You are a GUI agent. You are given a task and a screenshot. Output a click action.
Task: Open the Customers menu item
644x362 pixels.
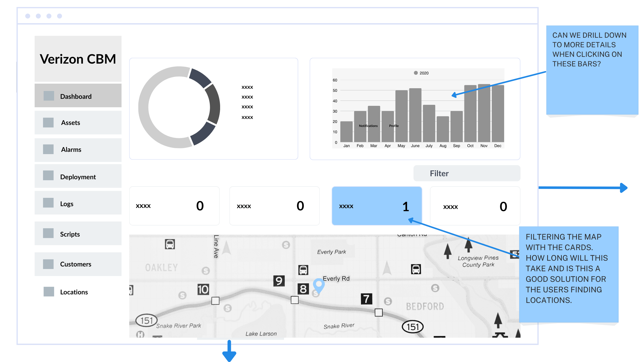pyautogui.click(x=75, y=264)
